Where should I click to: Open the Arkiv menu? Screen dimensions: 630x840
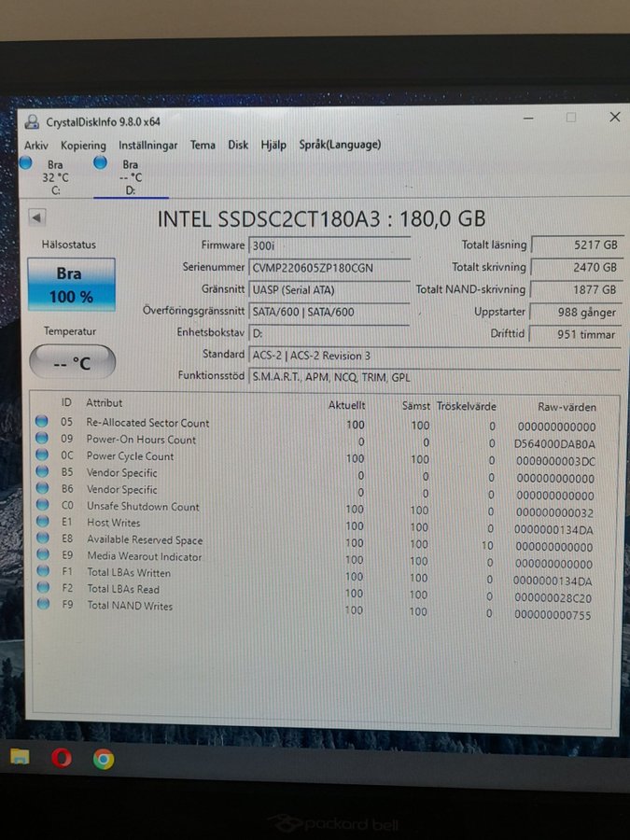[35, 146]
